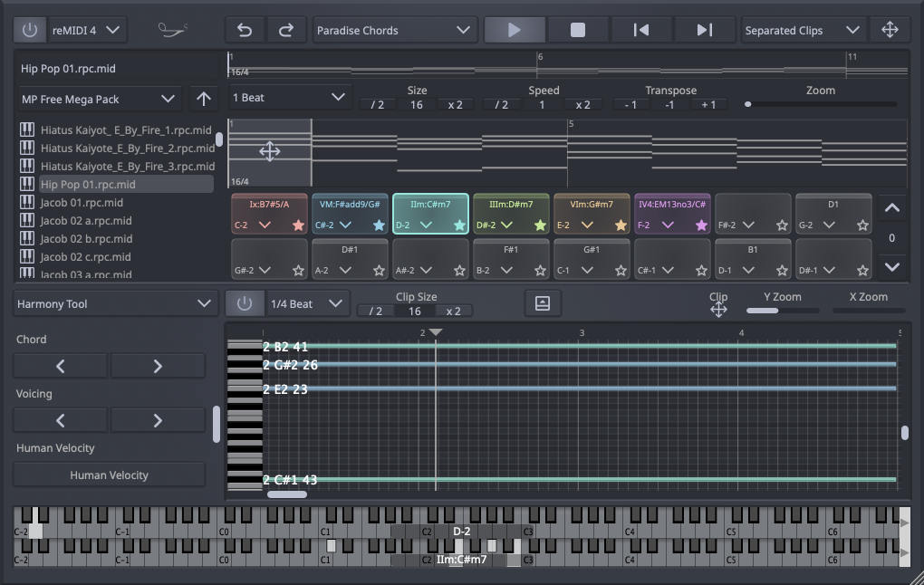Toggle the main plugin power button
This screenshot has width=924, height=585.
(x=30, y=28)
